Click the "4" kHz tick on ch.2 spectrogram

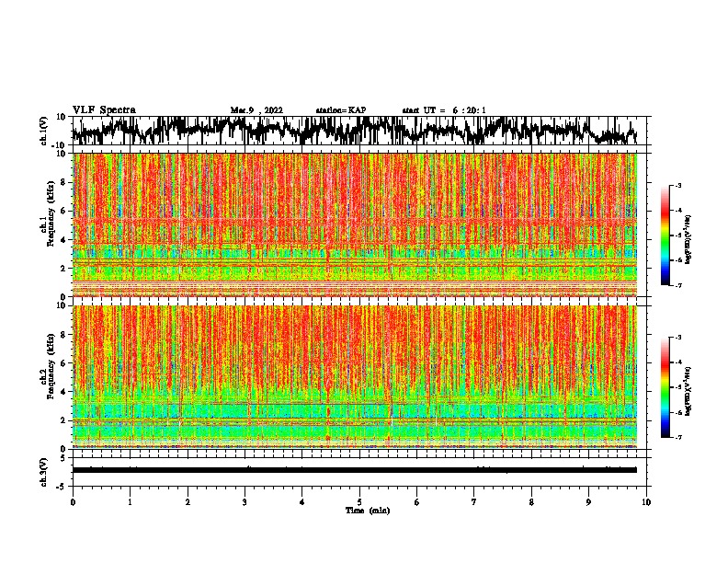coord(64,392)
